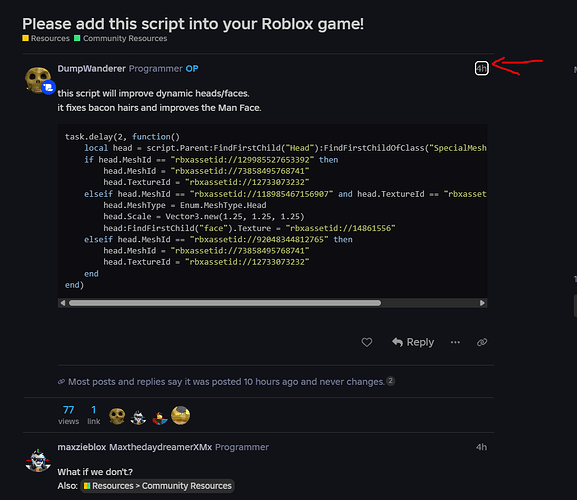Copy post link via chain icon

(482, 342)
